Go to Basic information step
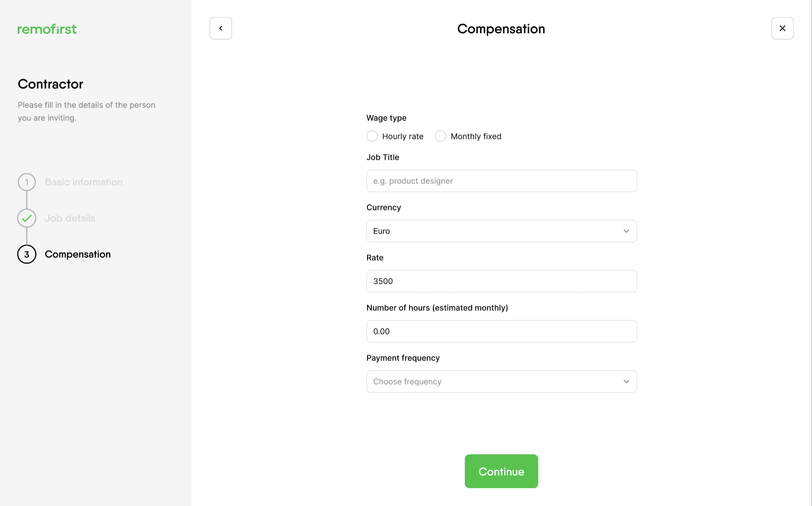This screenshot has height=506, width=812. pyautogui.click(x=83, y=182)
